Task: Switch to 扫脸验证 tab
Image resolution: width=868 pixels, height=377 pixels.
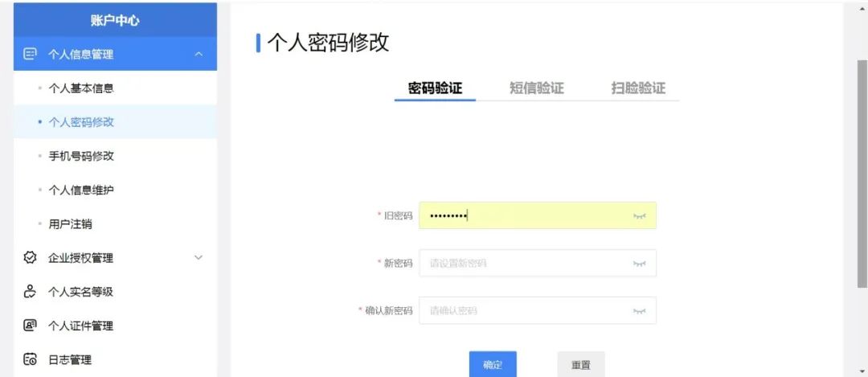Action: coord(638,88)
